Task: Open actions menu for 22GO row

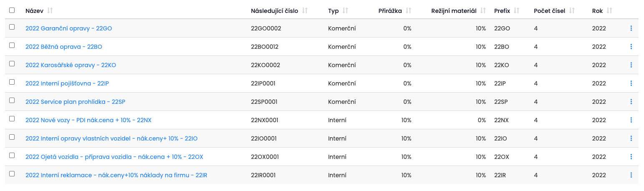Action: [631, 28]
